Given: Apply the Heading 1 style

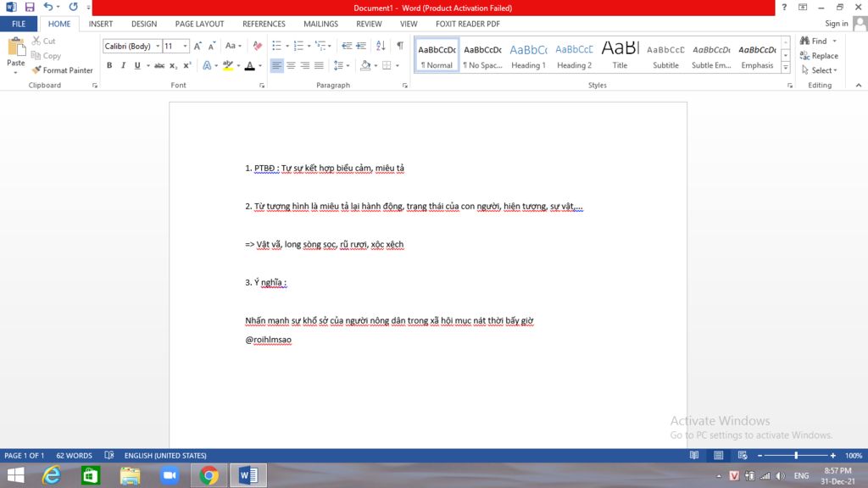Looking at the screenshot, I should pyautogui.click(x=528, y=55).
